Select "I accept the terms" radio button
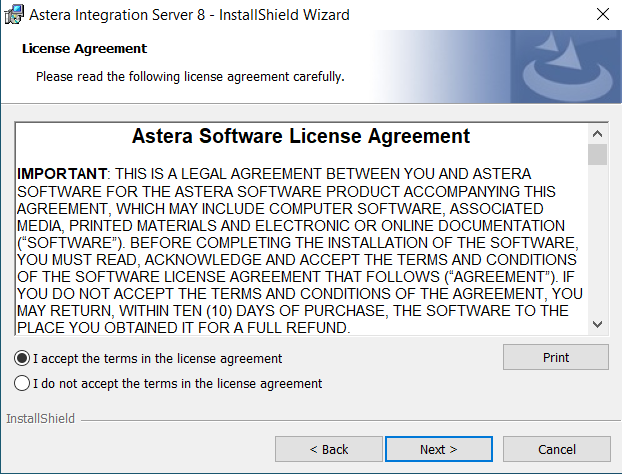This screenshot has width=622, height=474. click(22, 358)
